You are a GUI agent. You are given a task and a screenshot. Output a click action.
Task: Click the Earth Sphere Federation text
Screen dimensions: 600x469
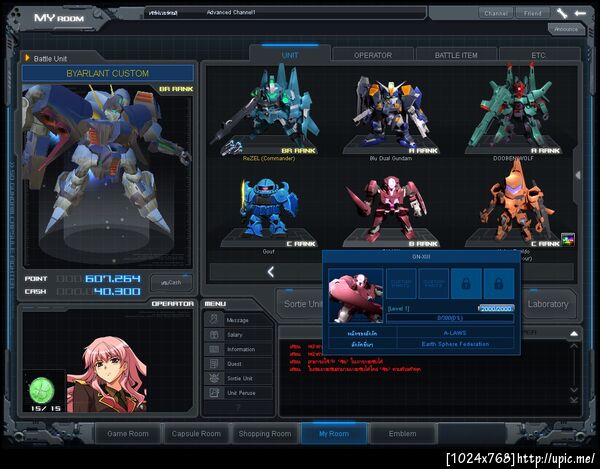click(x=455, y=344)
